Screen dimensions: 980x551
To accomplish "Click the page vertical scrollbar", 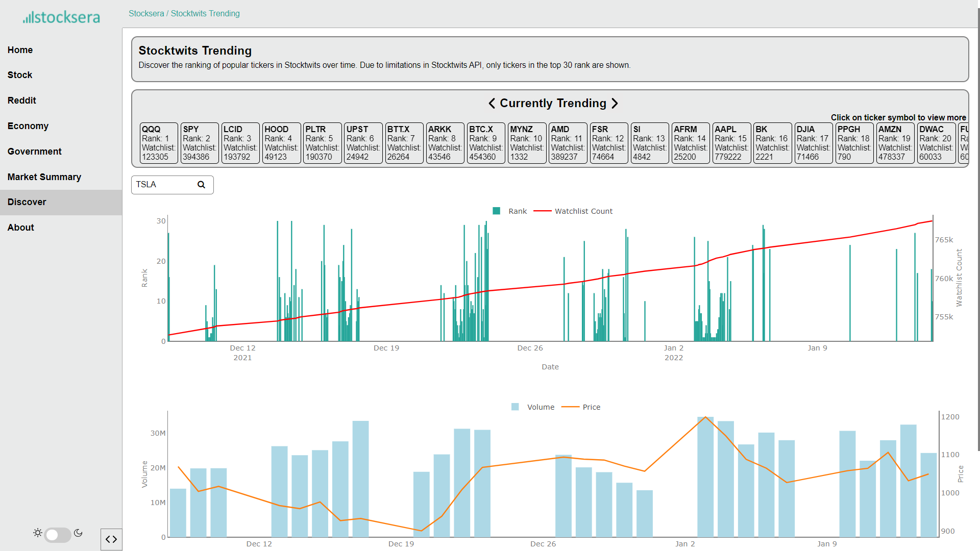I will [x=978, y=230].
